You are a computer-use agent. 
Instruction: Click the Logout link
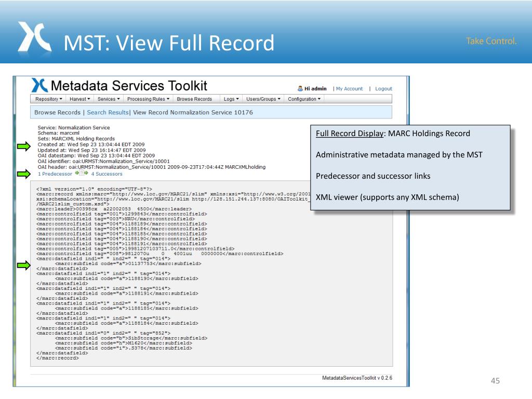tap(383, 88)
